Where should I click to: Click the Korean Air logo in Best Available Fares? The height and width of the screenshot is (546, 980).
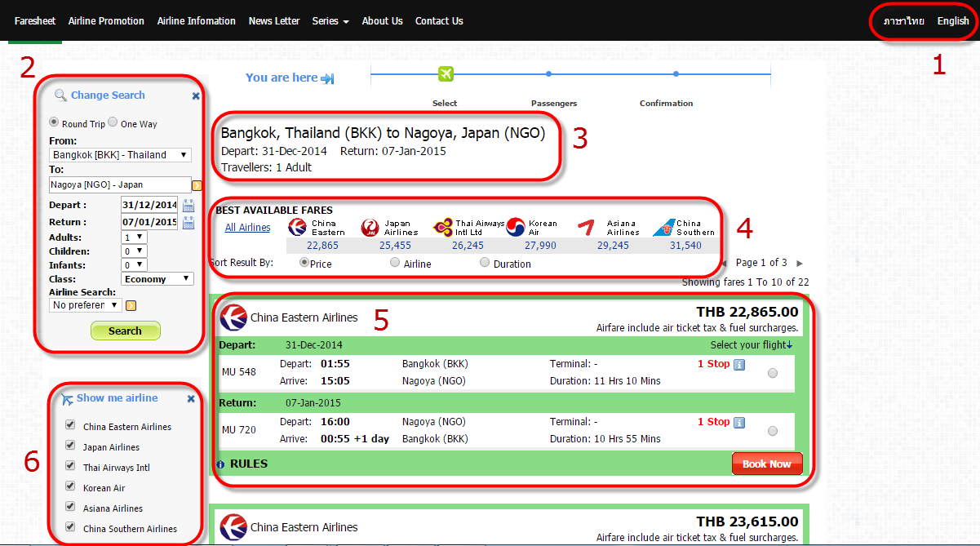tap(516, 227)
